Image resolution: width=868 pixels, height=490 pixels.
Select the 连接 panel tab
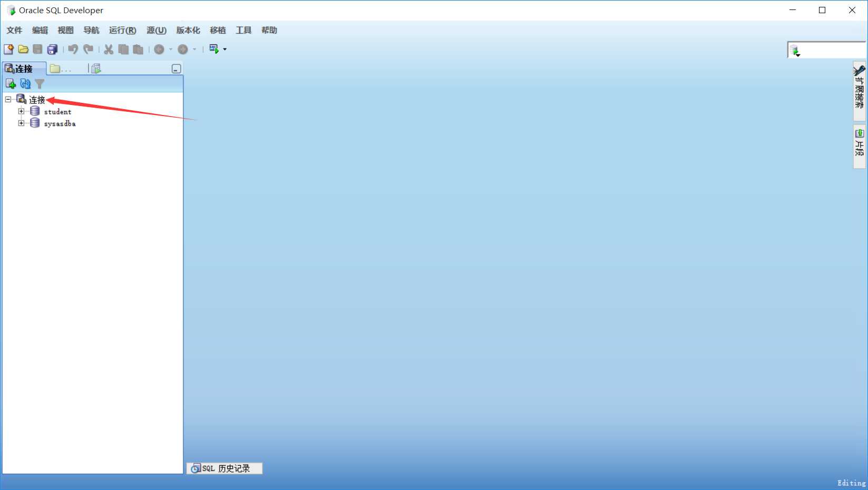click(24, 69)
